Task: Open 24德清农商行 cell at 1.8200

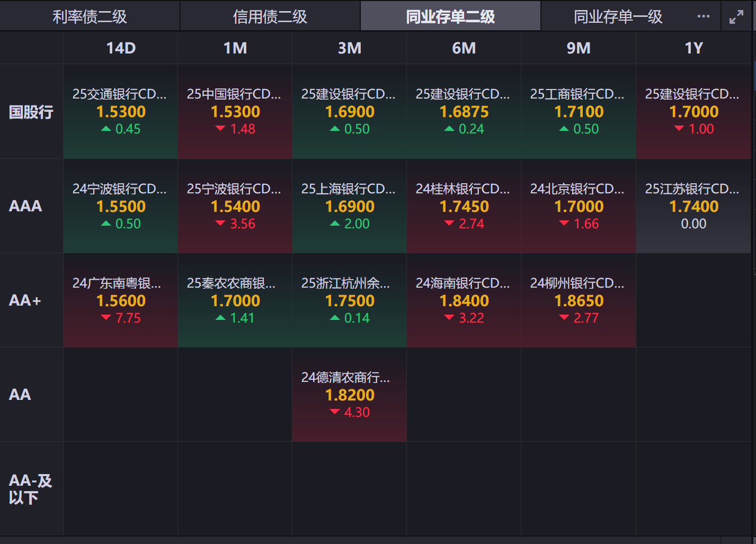Action: tap(350, 395)
